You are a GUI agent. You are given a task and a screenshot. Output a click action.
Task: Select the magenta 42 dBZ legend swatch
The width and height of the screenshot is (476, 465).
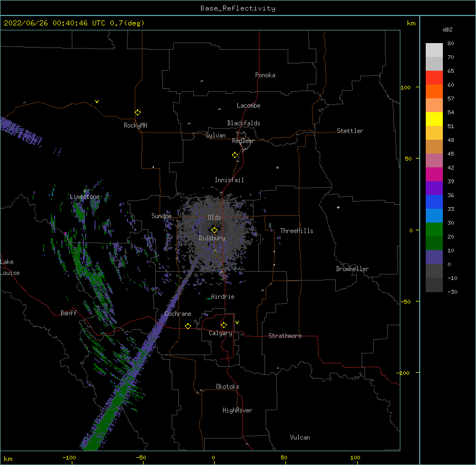point(434,174)
